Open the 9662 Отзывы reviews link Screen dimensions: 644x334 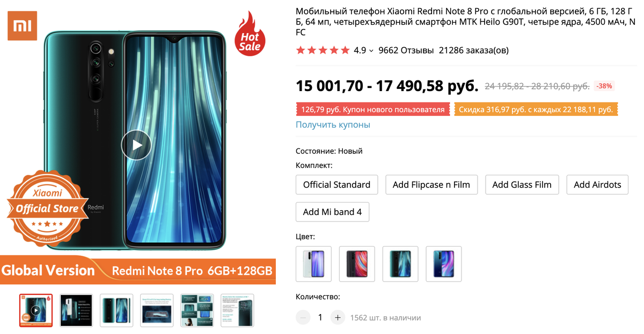tap(406, 50)
